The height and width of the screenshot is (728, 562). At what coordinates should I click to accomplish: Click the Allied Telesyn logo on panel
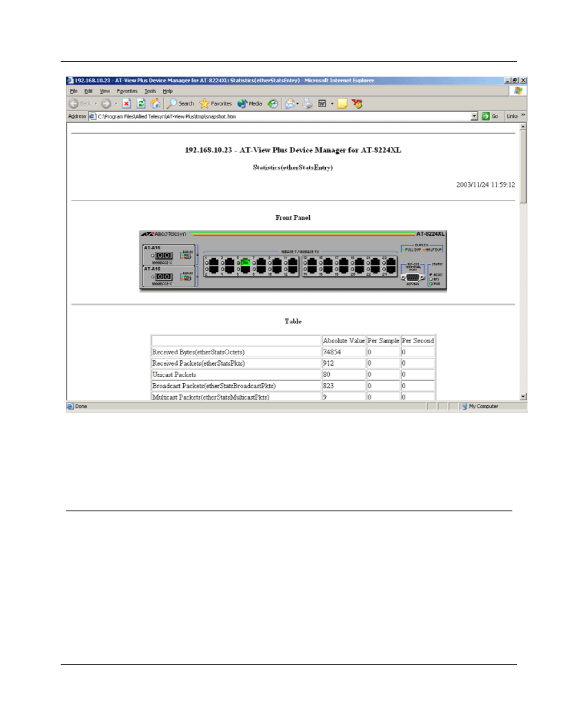click(164, 234)
